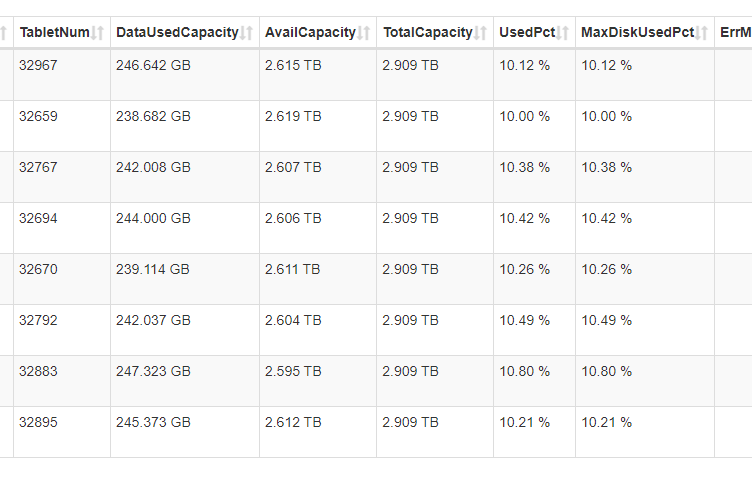Click the sort arrows icon beside MaxDiskUsedPct
This screenshot has height=478, width=752.
point(703,33)
